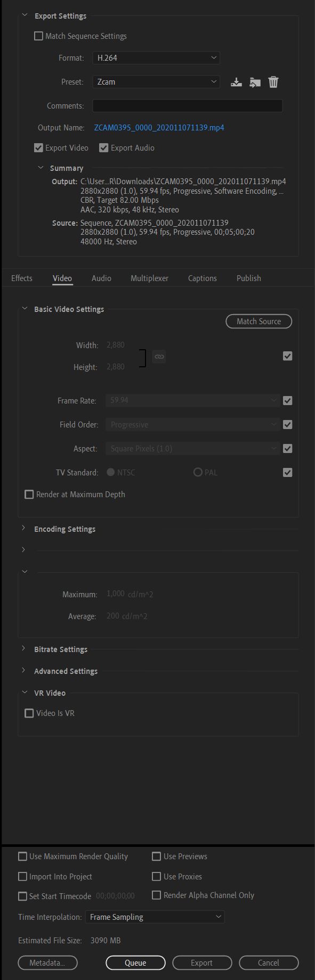Click the Delete Preset trash icon

click(273, 82)
